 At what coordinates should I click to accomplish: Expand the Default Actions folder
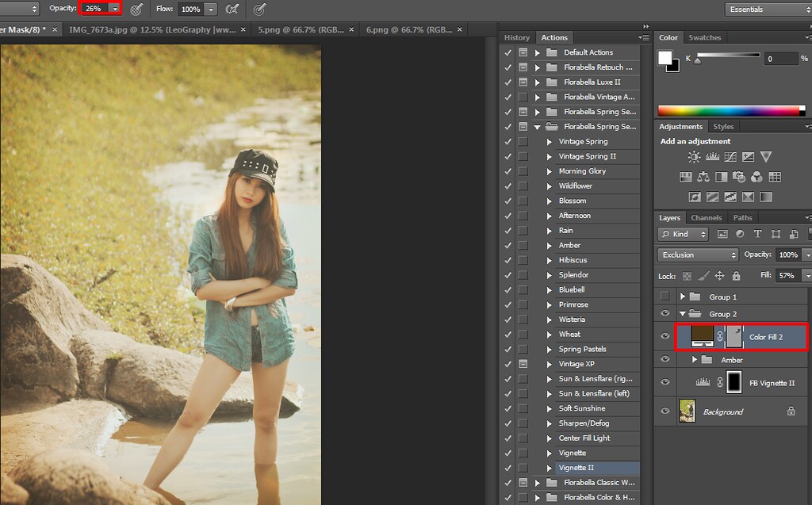click(537, 52)
